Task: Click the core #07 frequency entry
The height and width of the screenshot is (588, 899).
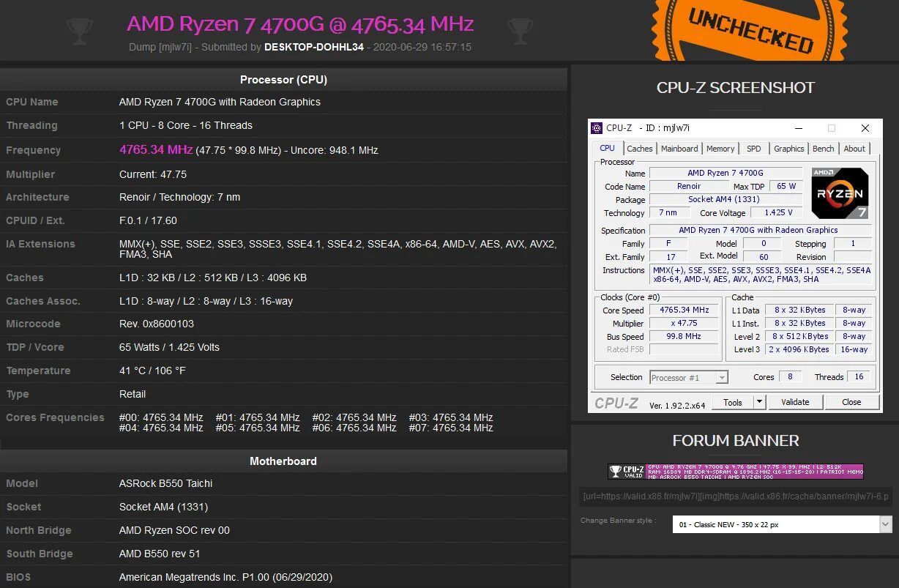Action: coord(451,428)
